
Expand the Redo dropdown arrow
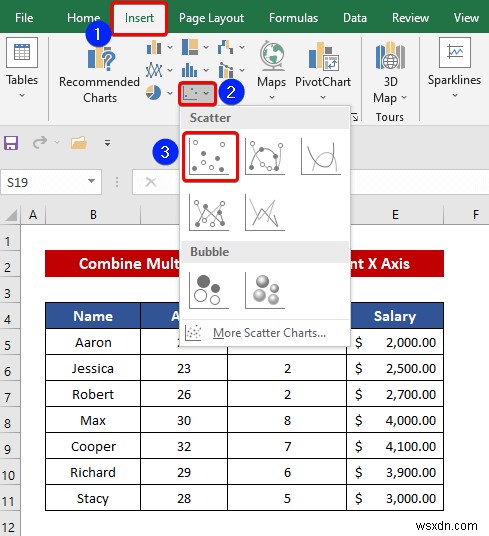(57, 142)
